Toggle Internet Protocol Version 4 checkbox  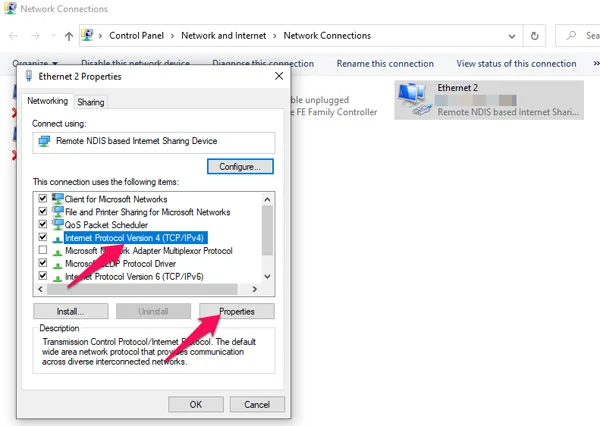pyautogui.click(x=43, y=237)
